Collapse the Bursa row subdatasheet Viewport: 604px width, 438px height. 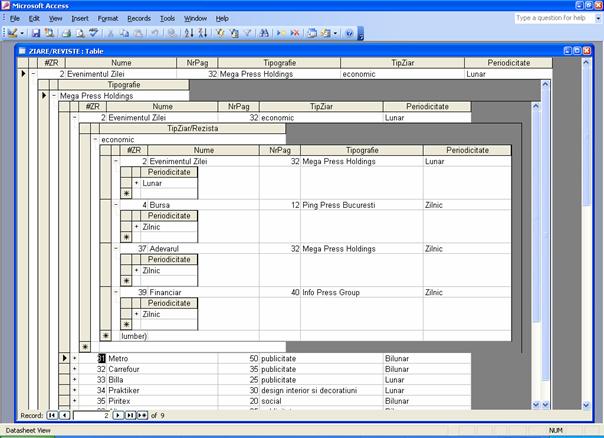(x=116, y=204)
